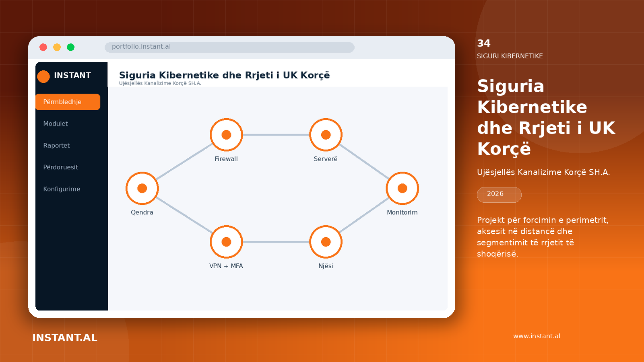Open the www.instant.al link

(537, 336)
